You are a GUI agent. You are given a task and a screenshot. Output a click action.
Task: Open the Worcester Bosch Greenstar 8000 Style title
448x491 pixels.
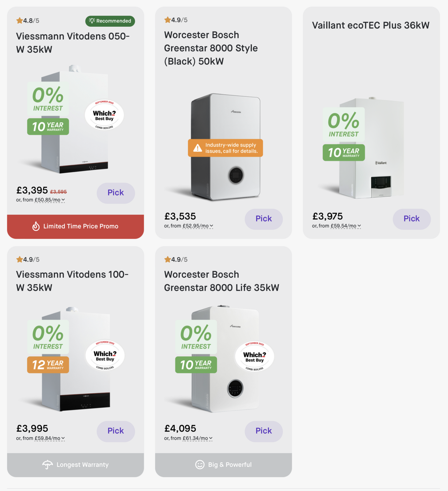tap(211, 48)
